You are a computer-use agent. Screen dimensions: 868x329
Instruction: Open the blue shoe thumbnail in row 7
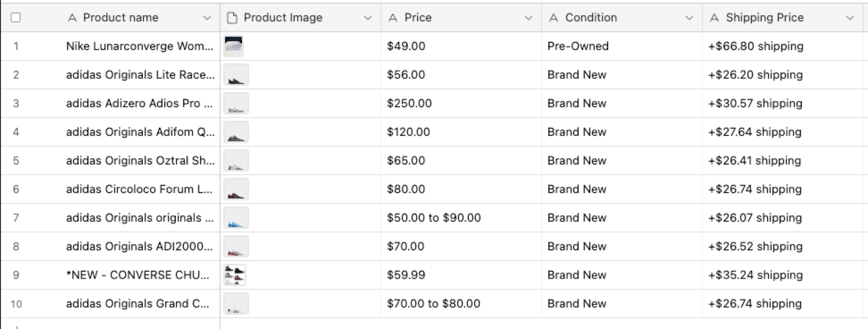236,218
